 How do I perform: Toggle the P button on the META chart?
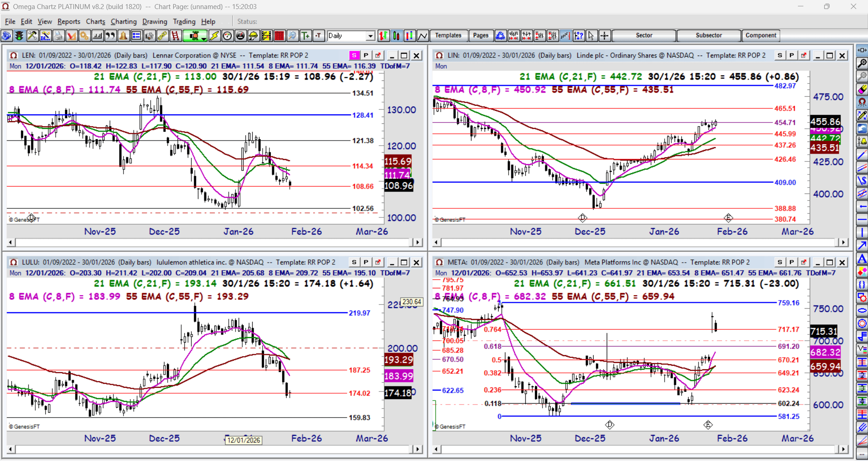(792, 262)
